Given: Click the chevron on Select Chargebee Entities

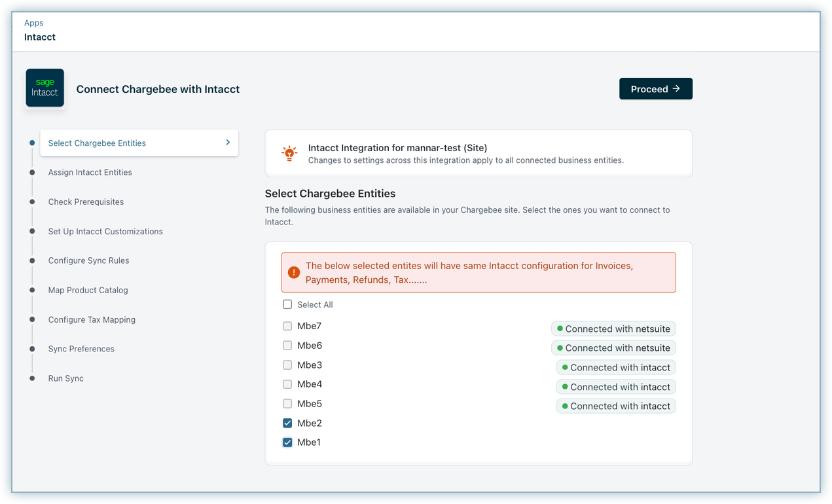Looking at the screenshot, I should (x=228, y=142).
